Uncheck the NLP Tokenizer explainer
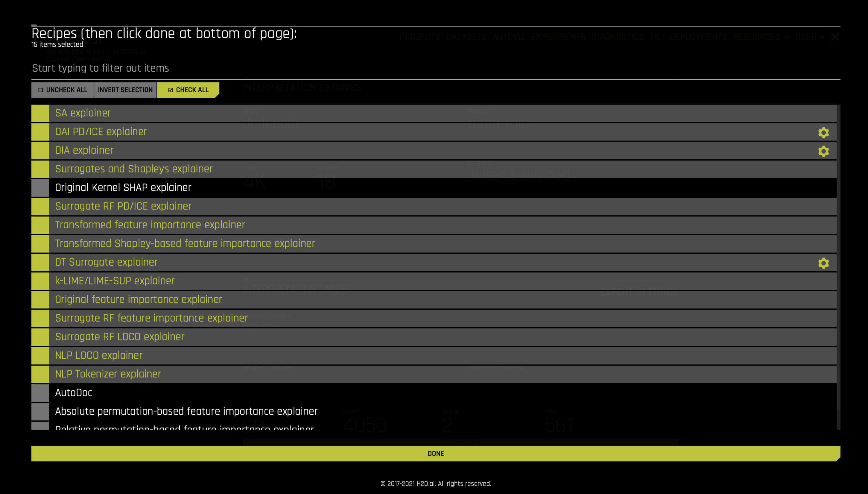This screenshot has width=868, height=494. (40, 374)
